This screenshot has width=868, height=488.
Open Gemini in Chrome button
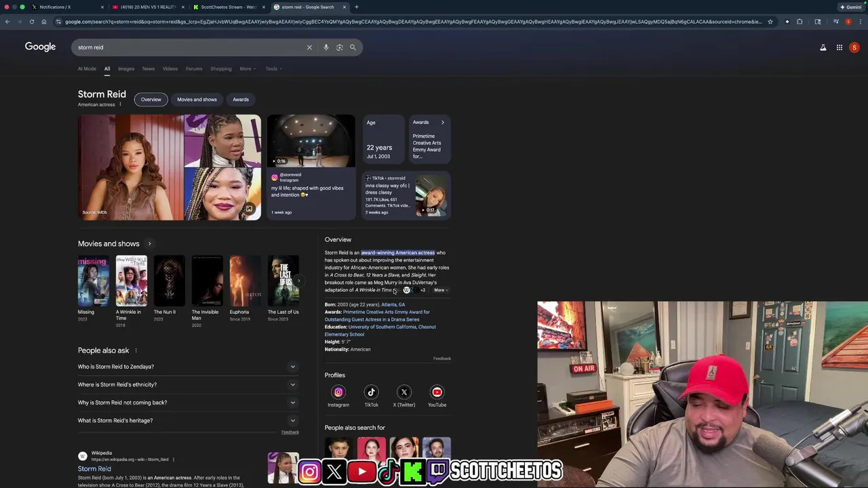(x=850, y=7)
